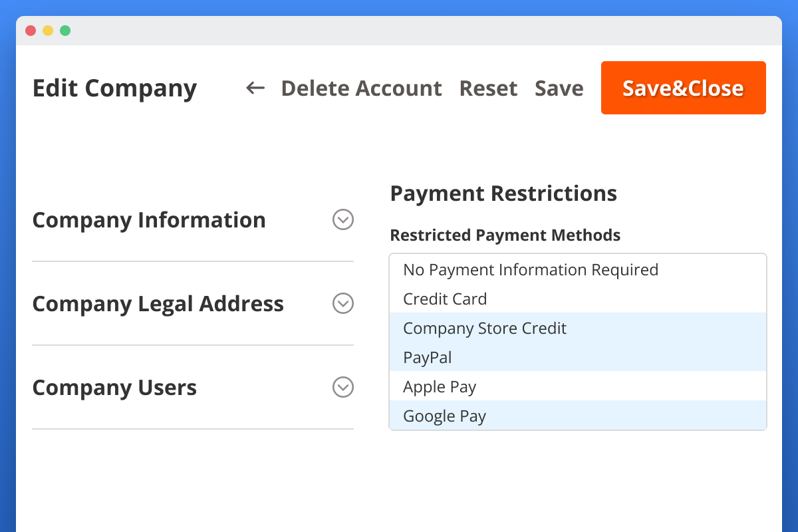The height and width of the screenshot is (532, 798).
Task: Select No Payment Information Required option
Action: [531, 269]
